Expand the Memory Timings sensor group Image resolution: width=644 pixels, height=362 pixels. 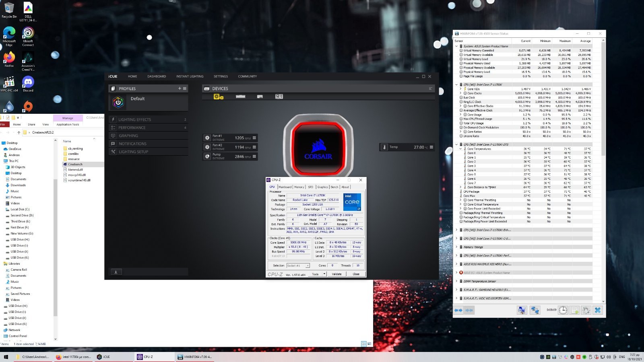point(456,247)
